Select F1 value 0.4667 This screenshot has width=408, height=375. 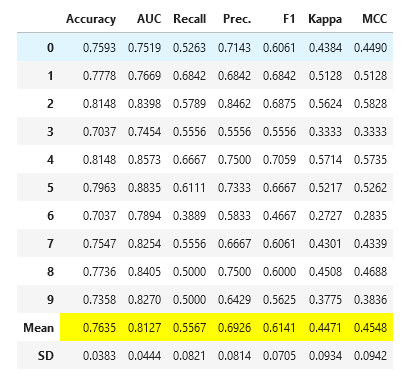point(279,216)
